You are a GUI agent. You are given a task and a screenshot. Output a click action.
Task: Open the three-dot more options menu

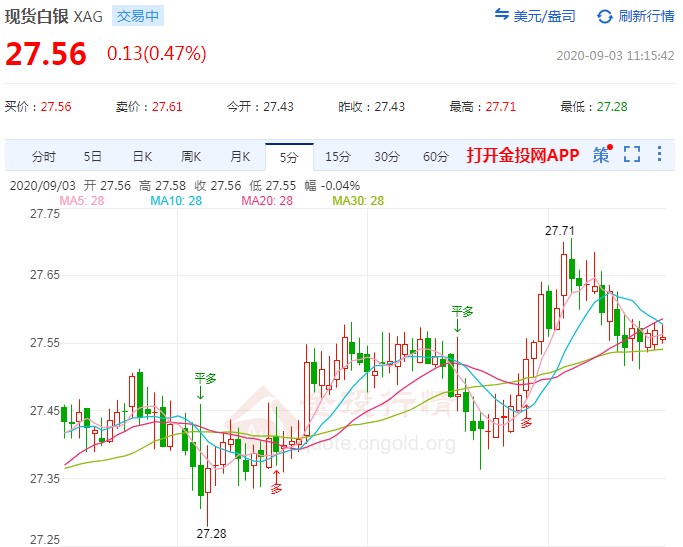point(659,155)
